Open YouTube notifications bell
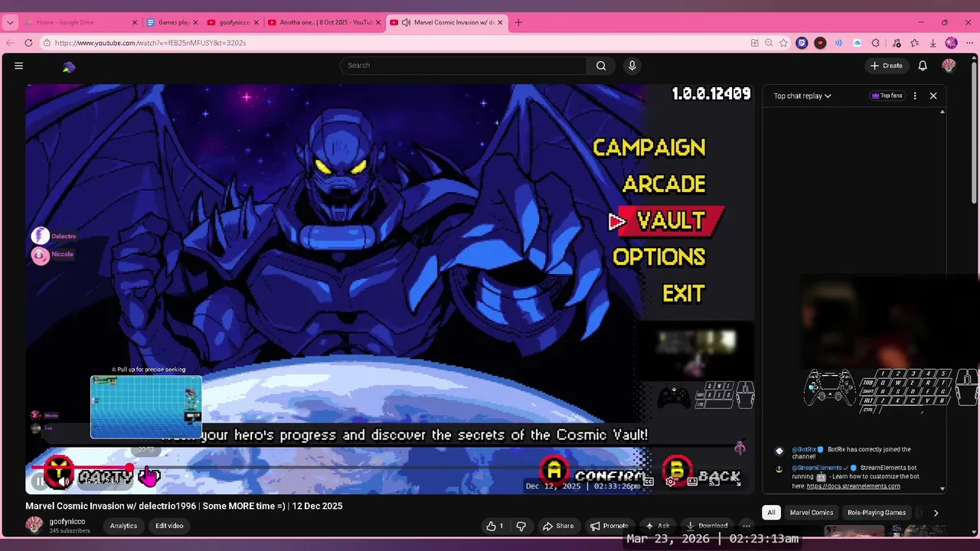Image resolution: width=980 pixels, height=551 pixels. point(923,66)
